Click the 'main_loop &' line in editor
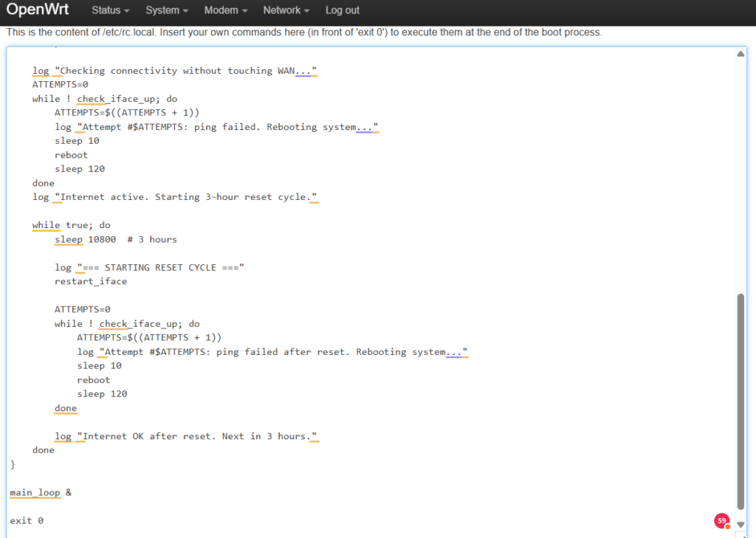Screen dimensions: 756x538 click(41, 492)
